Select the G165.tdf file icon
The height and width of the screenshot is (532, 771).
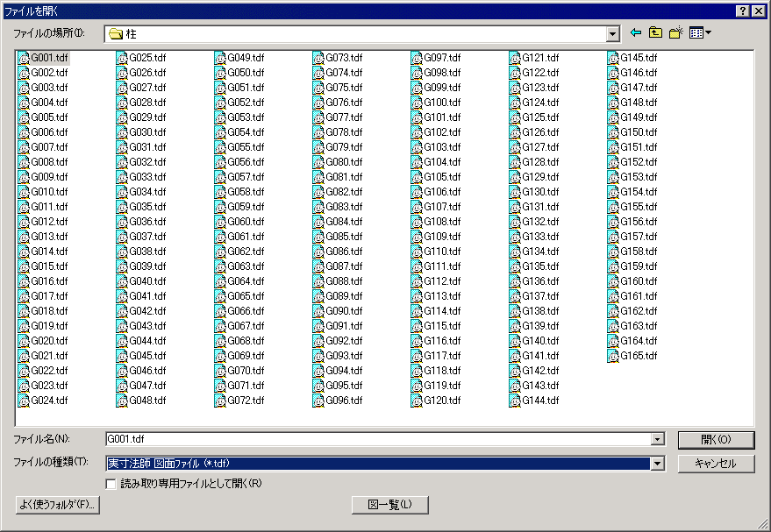pos(612,356)
